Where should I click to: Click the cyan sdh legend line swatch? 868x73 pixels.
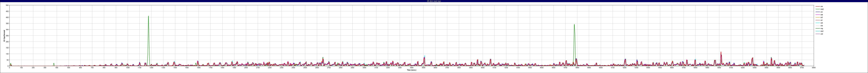818,23
